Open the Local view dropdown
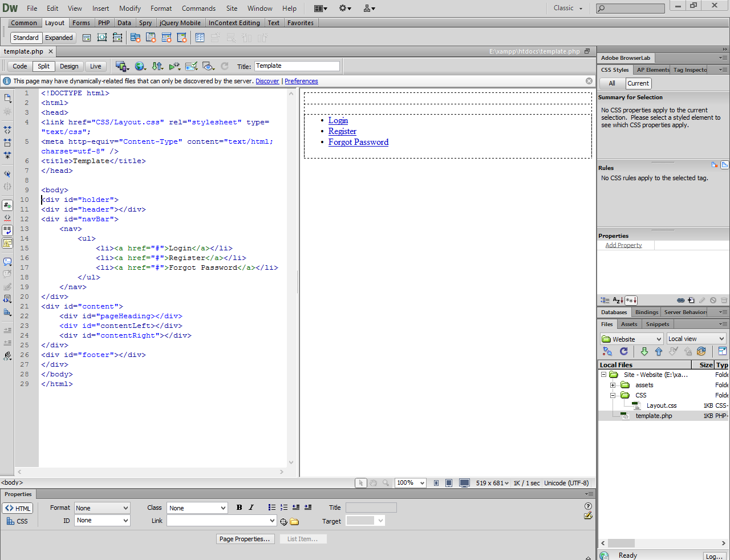Viewport: 730px width, 560px height. 696,339
